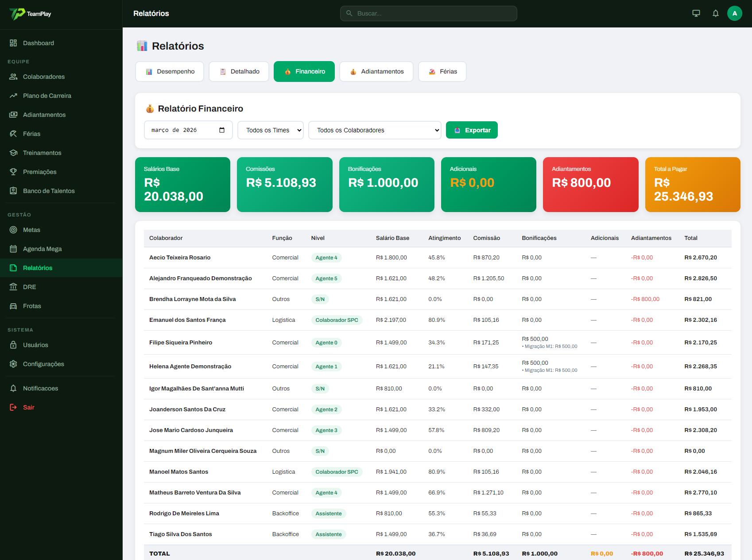Click the Banco de Talentos badge icon
The width and height of the screenshot is (752, 560).
pyautogui.click(x=13, y=191)
